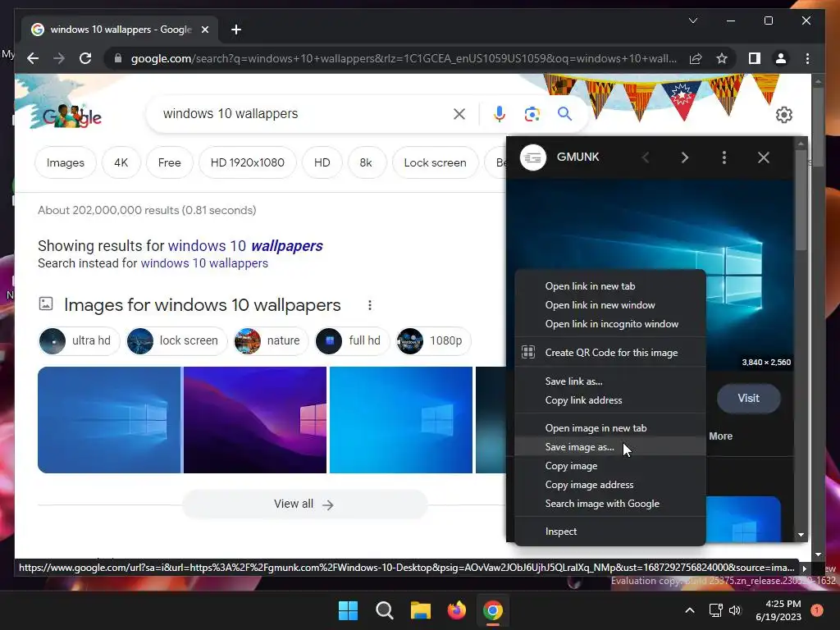Clear the search box with the X icon

[459, 113]
